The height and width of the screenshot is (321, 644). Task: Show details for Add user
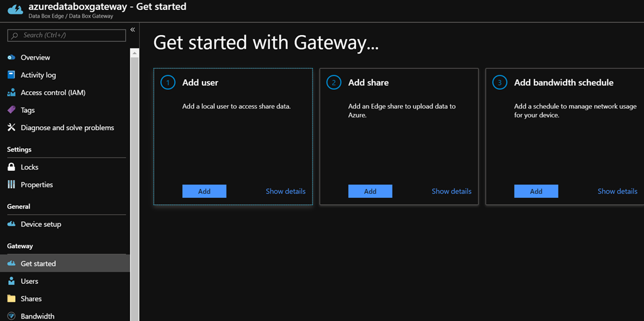286,192
